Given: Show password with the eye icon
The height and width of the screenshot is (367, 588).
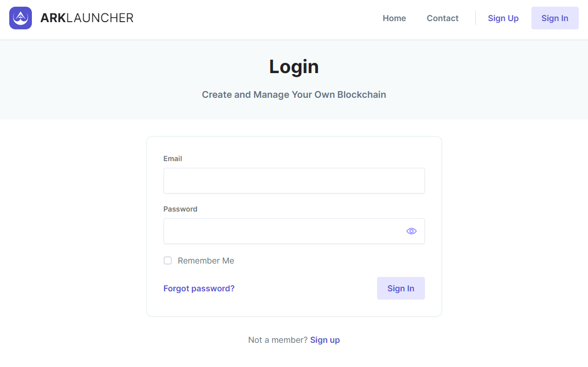Looking at the screenshot, I should [x=411, y=231].
